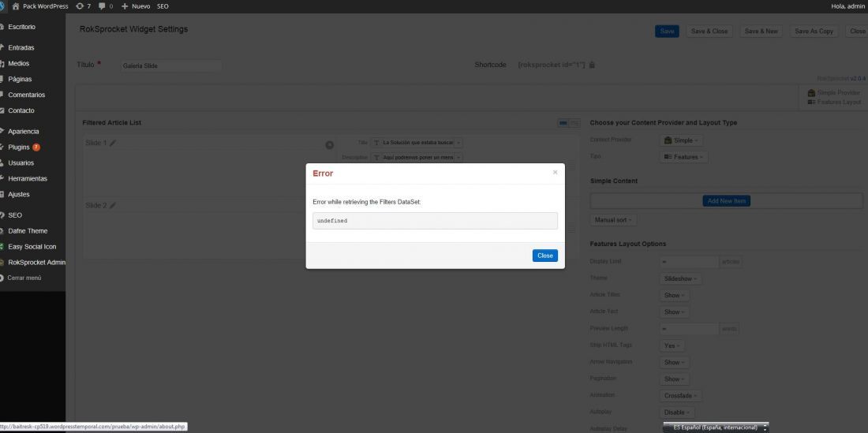The width and height of the screenshot is (868, 433).
Task: Click the orange Plugins update count badge
Action: (x=36, y=147)
